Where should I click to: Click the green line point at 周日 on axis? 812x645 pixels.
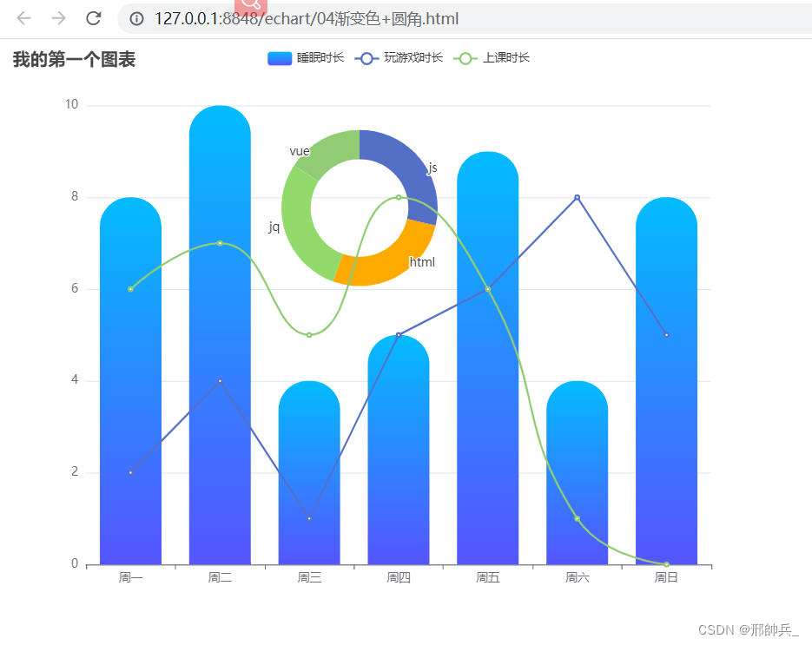[x=666, y=564]
